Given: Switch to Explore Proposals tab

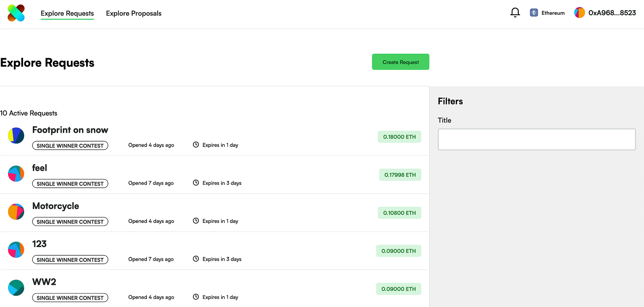Looking at the screenshot, I should point(134,14).
